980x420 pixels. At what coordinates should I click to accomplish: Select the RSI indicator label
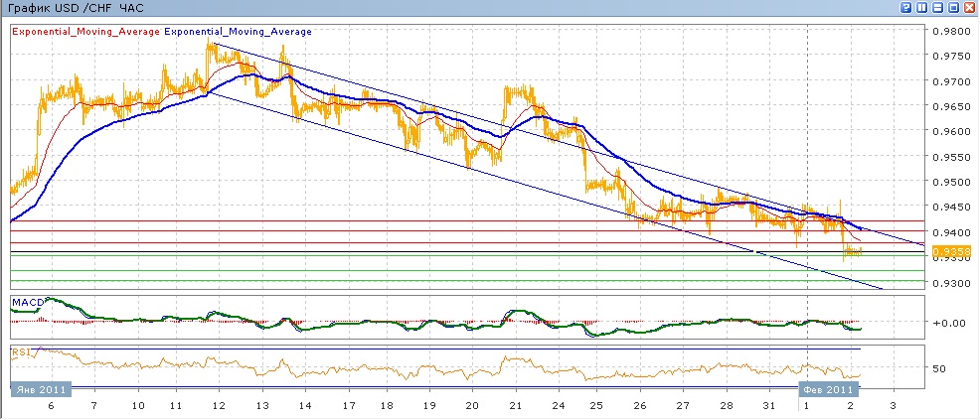pyautogui.click(x=19, y=350)
